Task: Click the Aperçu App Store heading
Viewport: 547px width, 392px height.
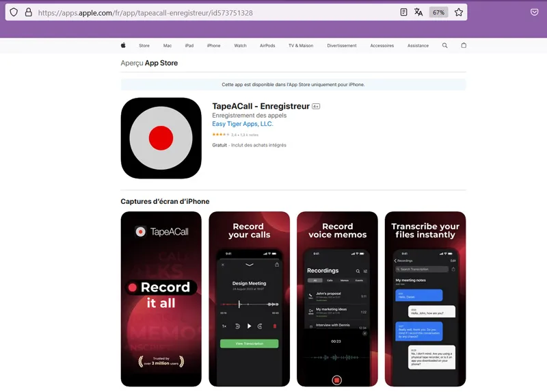Action: tap(149, 63)
